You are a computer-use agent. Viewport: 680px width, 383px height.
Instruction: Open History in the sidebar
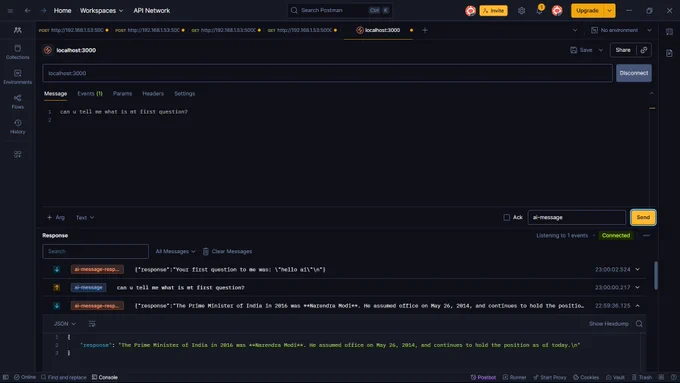tap(17, 126)
